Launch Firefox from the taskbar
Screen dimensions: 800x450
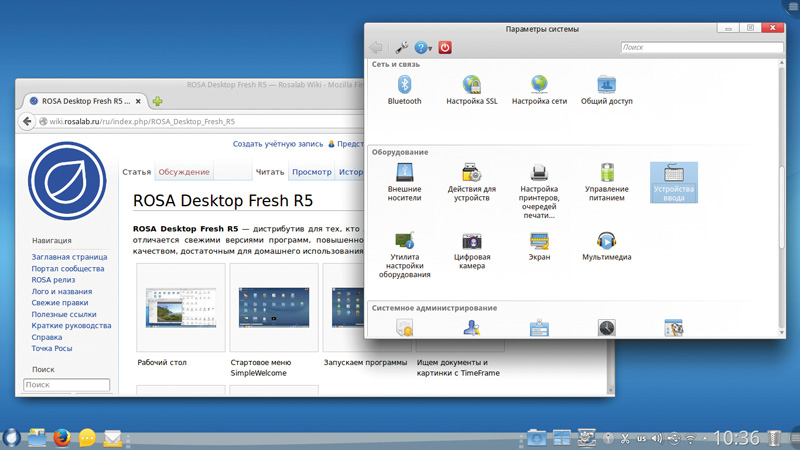point(61,437)
